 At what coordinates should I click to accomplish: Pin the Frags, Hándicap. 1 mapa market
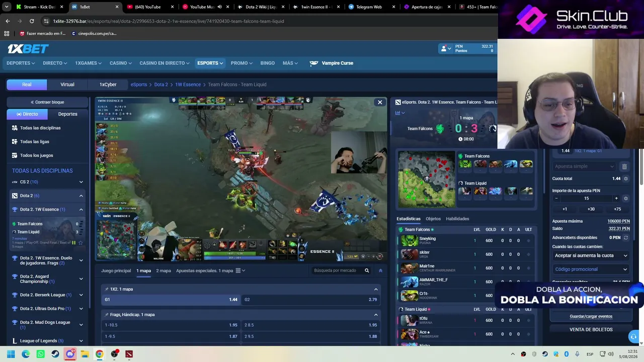pyautogui.click(x=107, y=315)
